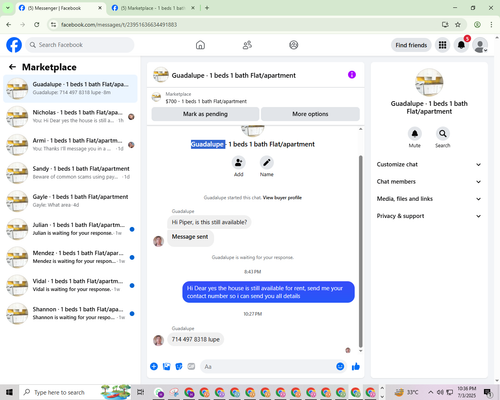This screenshot has height=400, width=500.
Task: Search in conversation magnifier icon
Action: click(x=443, y=134)
